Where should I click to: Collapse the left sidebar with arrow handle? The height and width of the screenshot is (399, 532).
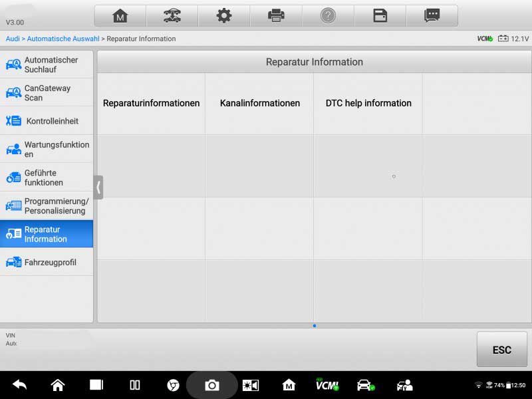click(98, 188)
